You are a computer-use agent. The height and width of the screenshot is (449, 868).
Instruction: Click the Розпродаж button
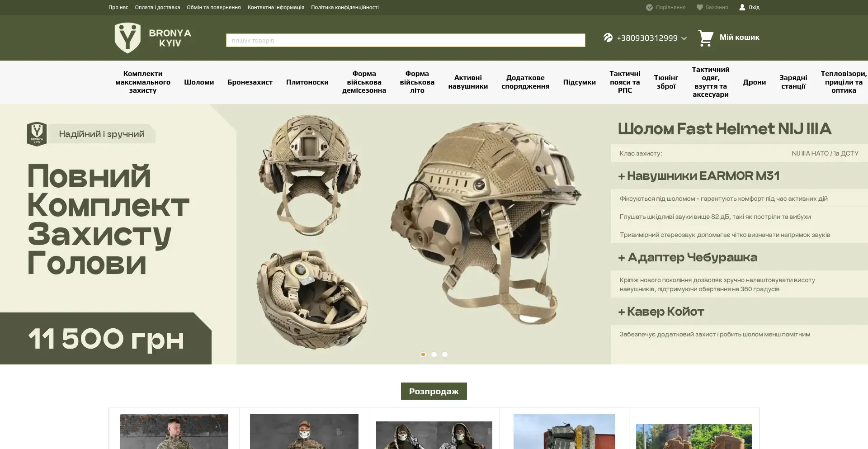click(434, 391)
